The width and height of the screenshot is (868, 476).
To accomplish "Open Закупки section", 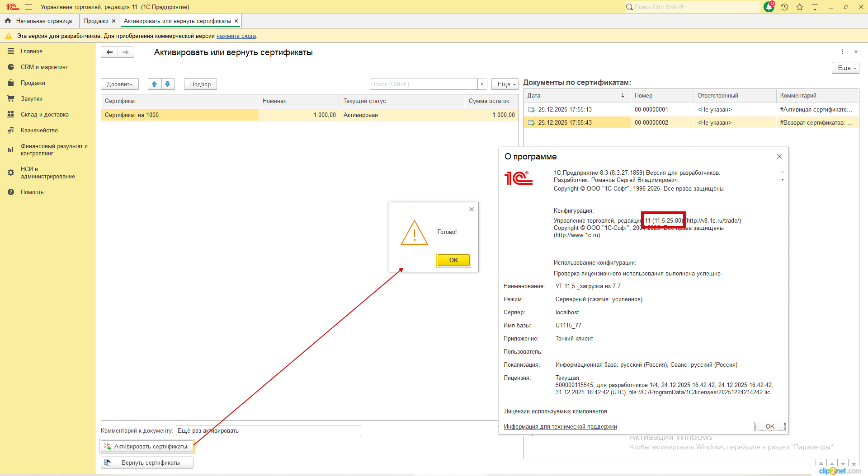I will pyautogui.click(x=32, y=99).
